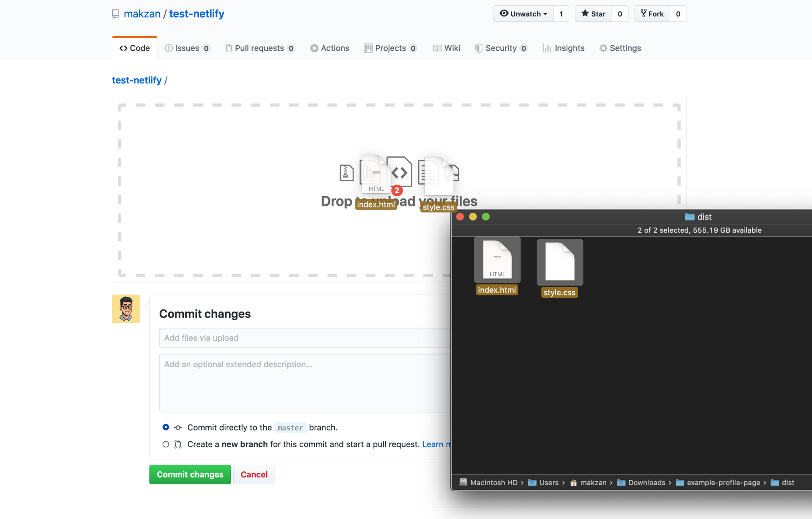This screenshot has height=519, width=812.
Task: Click the extended description text area
Action: click(305, 383)
